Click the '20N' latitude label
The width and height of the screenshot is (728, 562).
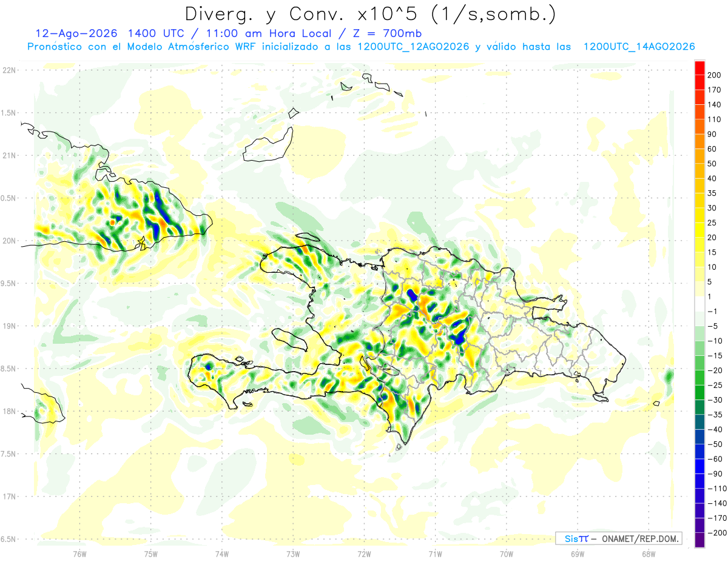pyautogui.click(x=8, y=241)
